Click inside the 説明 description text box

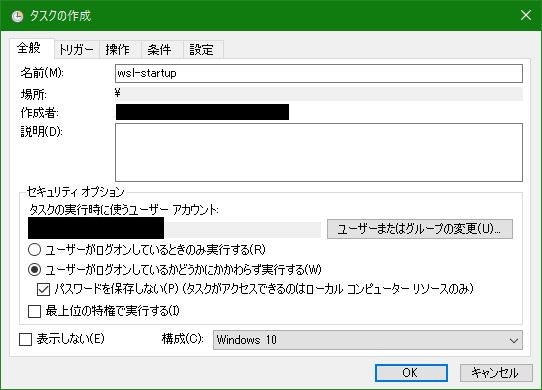pos(319,152)
